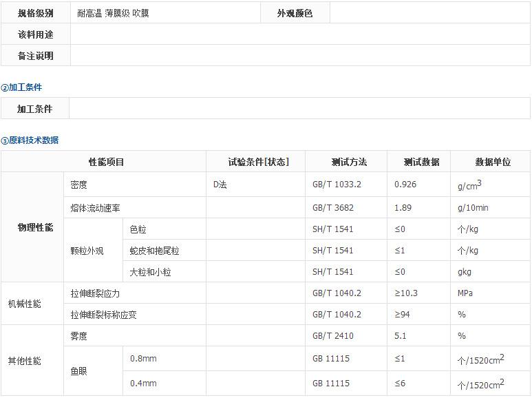
Task: Click the 加工条件 section heading
Action: tap(22, 87)
